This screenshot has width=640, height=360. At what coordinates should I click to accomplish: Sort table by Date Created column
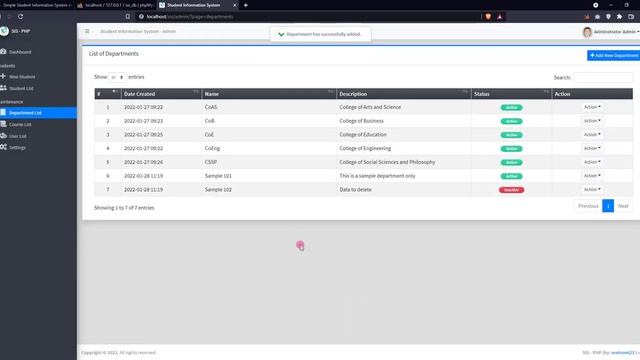pyautogui.click(x=161, y=94)
